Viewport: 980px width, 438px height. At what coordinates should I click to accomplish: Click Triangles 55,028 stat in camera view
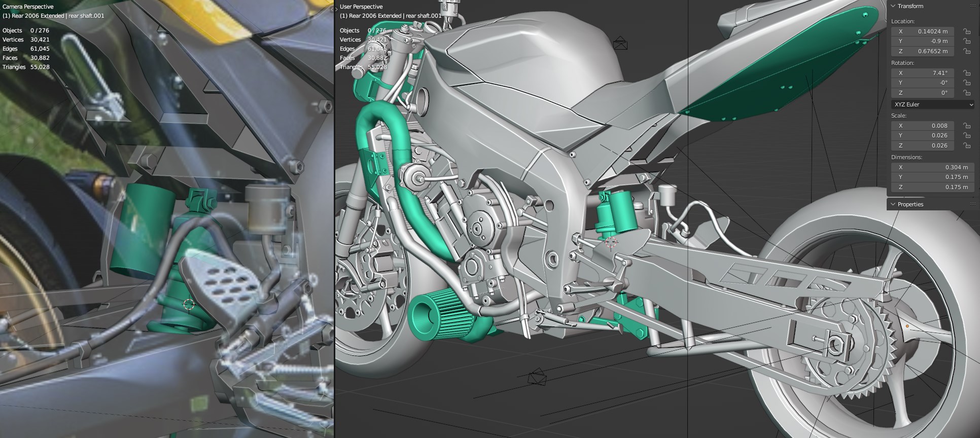point(26,67)
